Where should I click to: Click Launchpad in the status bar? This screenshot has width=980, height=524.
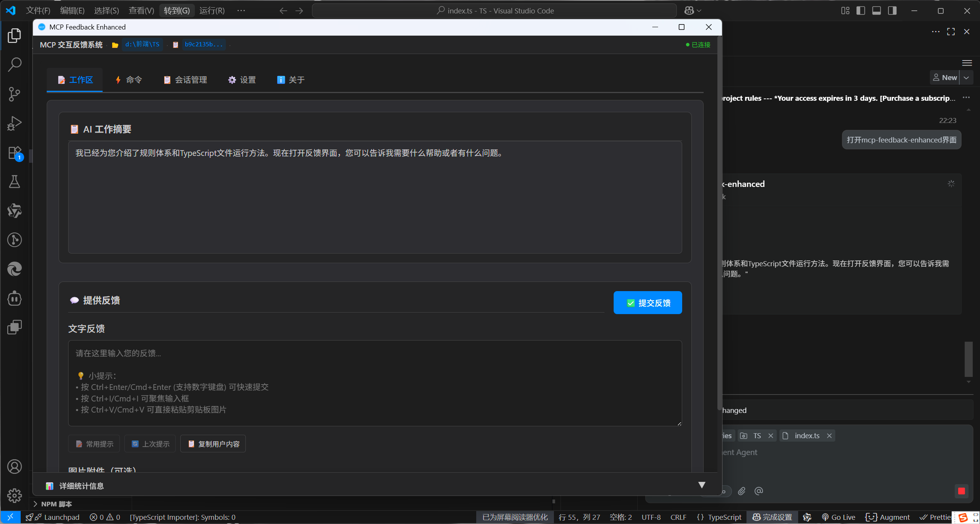point(52,517)
